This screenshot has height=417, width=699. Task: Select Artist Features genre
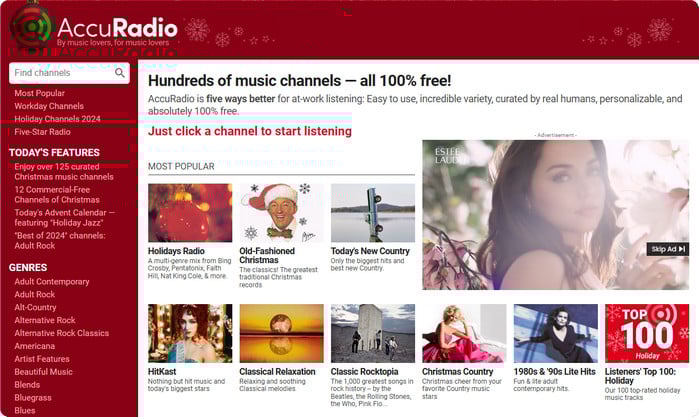coord(41,359)
